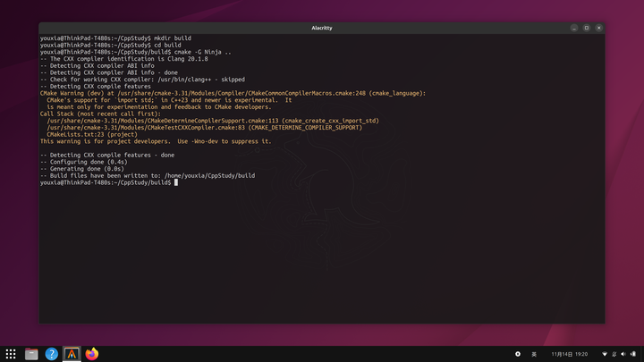Screen dimensions: 644x362
Task: Click the 'Configuring done (0.4s)' line
Action: [84, 162]
